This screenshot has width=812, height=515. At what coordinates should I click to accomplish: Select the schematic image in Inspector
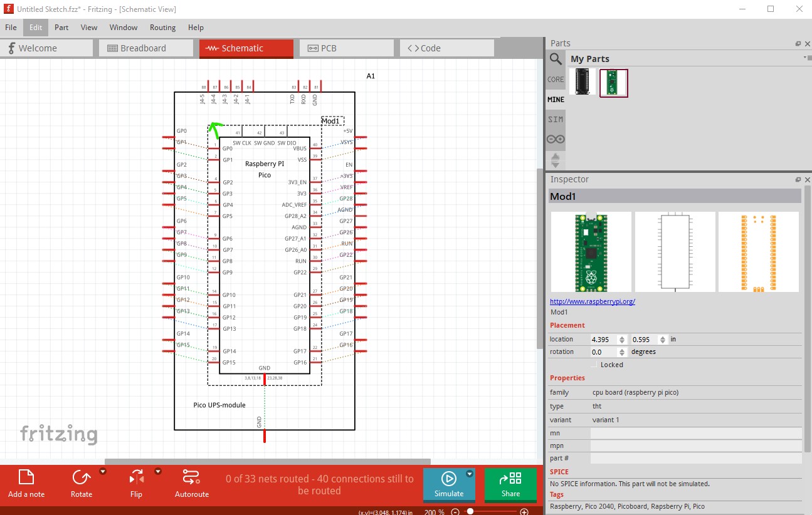675,252
